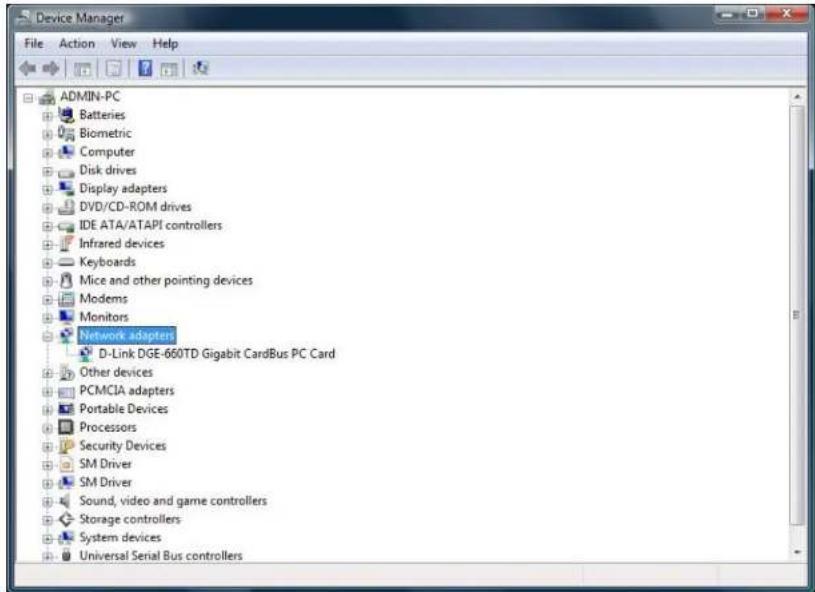Click the Security Devices icon
The height and width of the screenshot is (592, 815).
click(x=66, y=446)
